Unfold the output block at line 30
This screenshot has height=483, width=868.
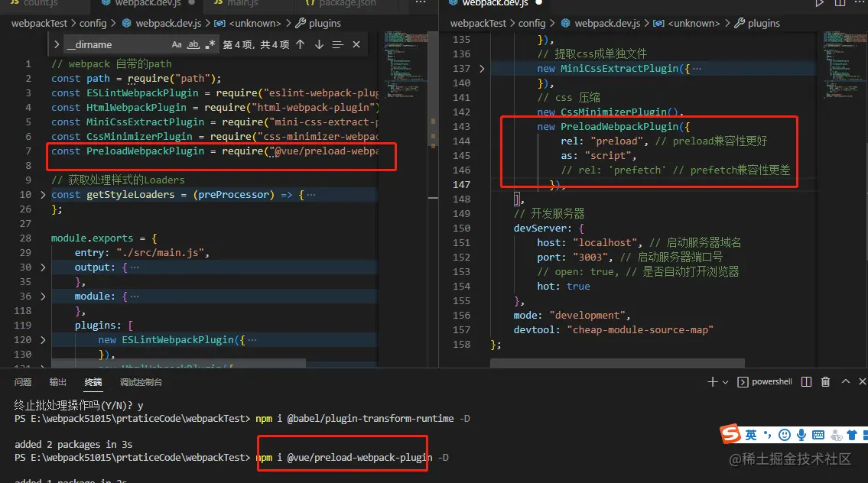tap(43, 267)
